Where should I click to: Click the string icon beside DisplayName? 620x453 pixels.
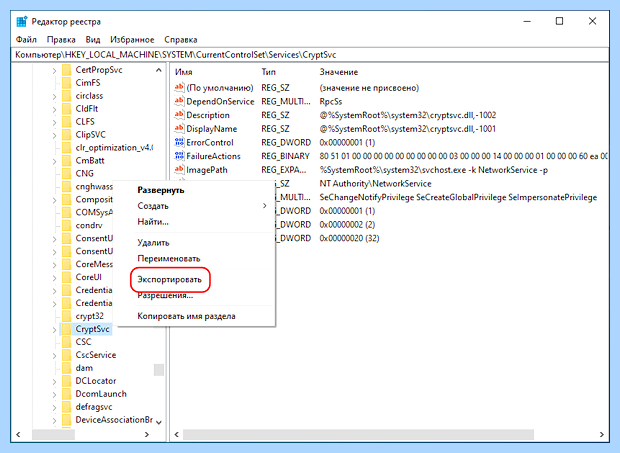(179, 128)
